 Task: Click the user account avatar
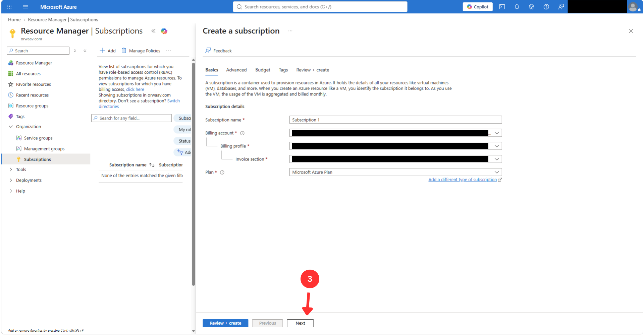(x=633, y=7)
